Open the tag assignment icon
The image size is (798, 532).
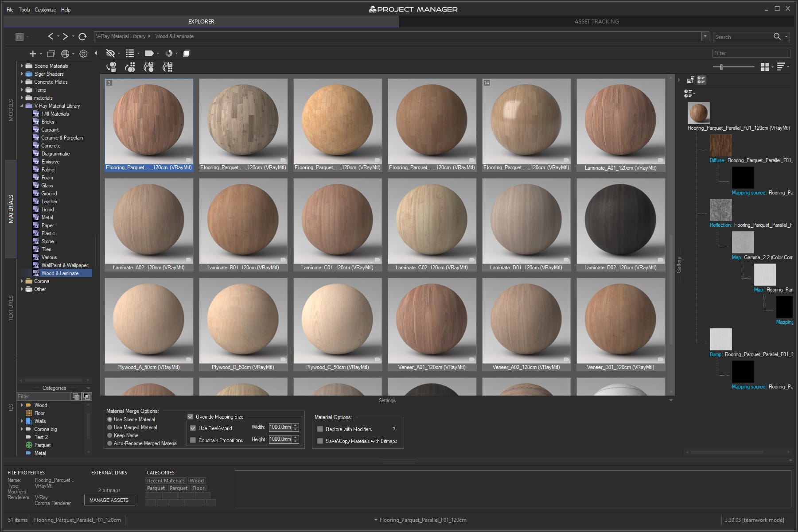(149, 53)
